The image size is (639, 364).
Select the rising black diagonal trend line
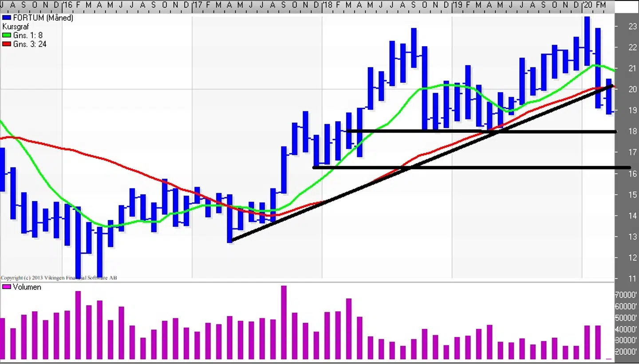coord(337,198)
